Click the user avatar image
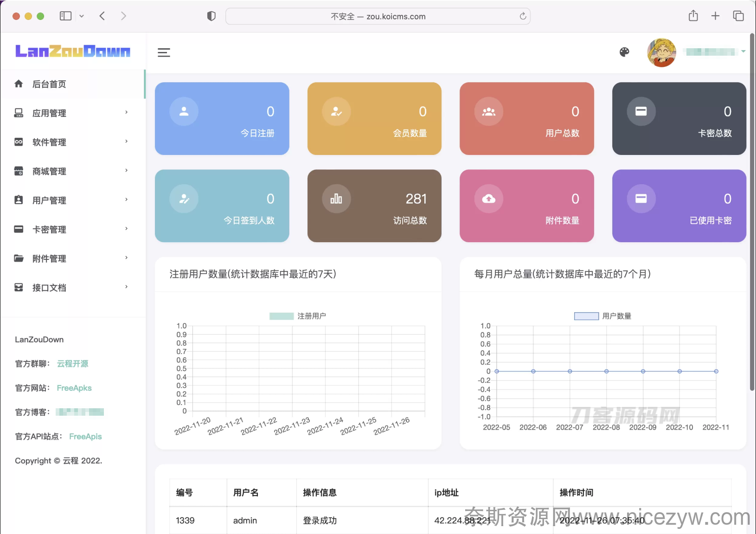The height and width of the screenshot is (534, 756). coord(661,52)
